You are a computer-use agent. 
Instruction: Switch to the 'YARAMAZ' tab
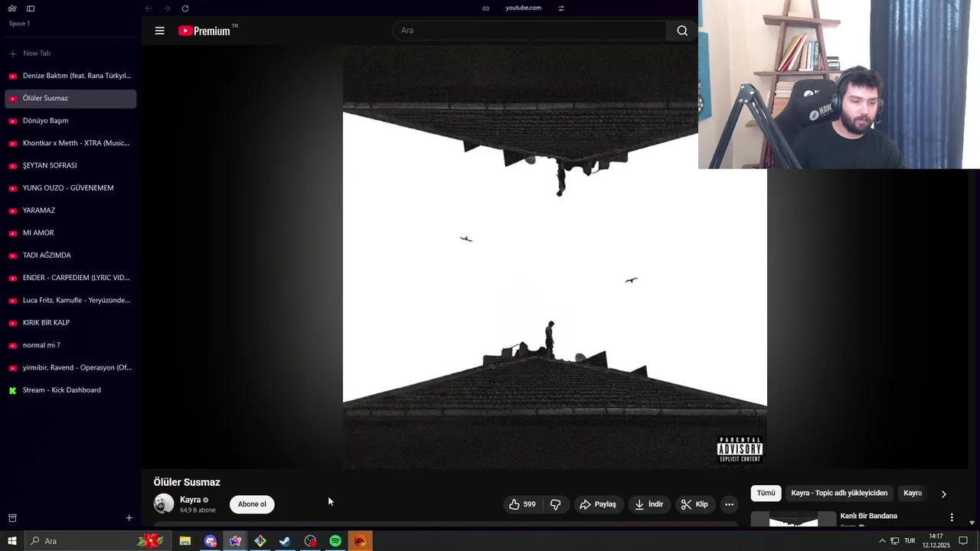[70, 210]
